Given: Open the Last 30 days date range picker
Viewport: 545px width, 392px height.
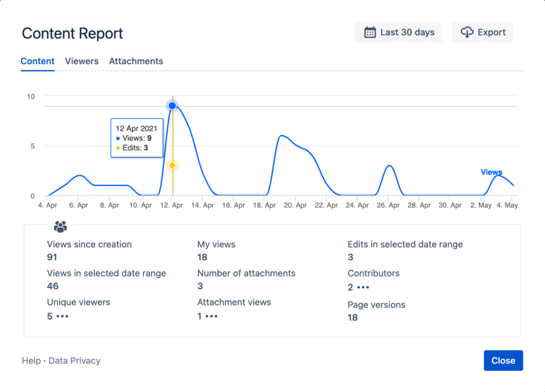Looking at the screenshot, I should click(398, 32).
